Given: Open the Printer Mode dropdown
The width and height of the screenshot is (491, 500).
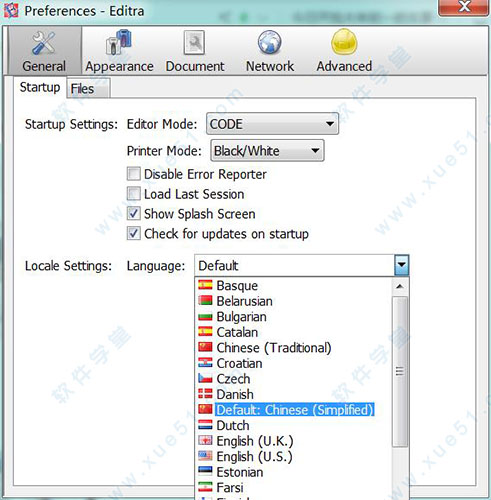Looking at the screenshot, I should pyautogui.click(x=267, y=151).
